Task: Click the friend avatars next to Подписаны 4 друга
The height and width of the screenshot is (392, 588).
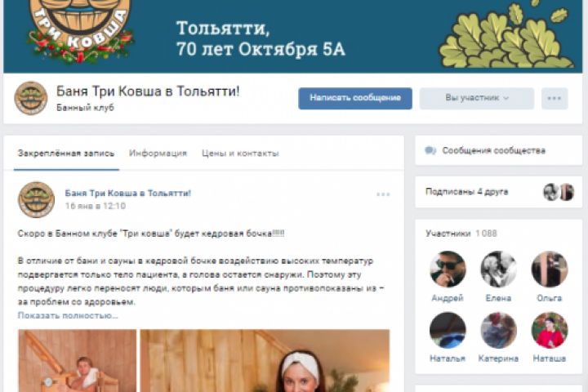Action: click(559, 192)
